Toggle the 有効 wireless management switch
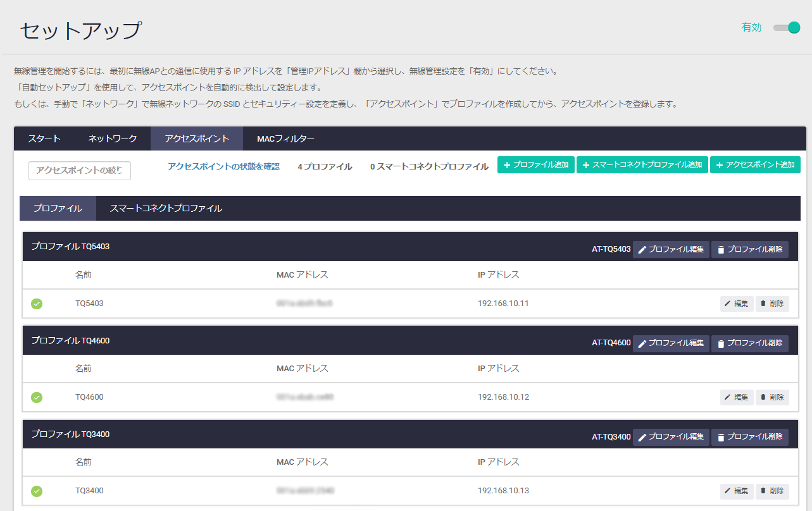 point(787,28)
